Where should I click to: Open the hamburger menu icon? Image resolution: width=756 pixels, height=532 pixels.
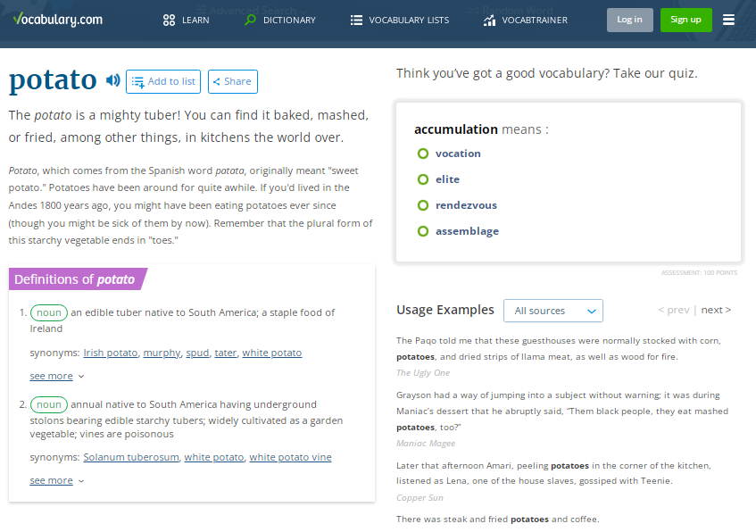tap(729, 20)
